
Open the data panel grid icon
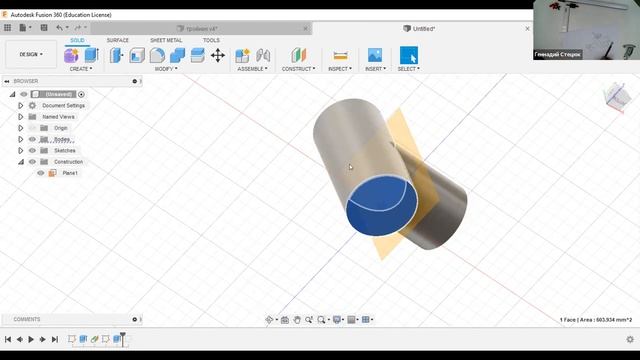coord(7,28)
